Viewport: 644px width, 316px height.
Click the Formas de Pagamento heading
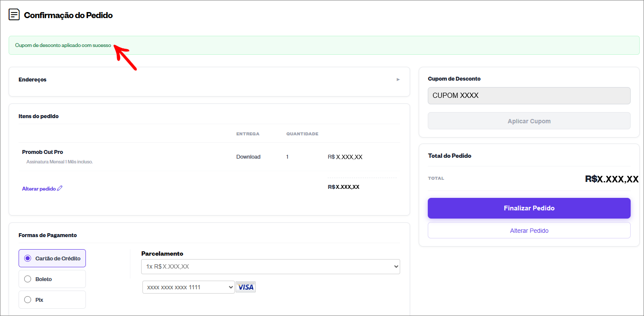pyautogui.click(x=47, y=235)
